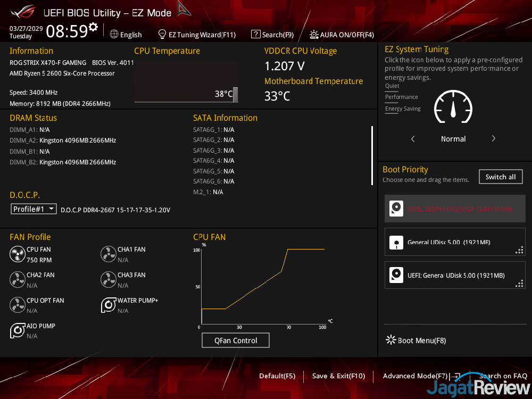Toggle AURA ON/OFF lighting
532x399 pixels.
342,35
